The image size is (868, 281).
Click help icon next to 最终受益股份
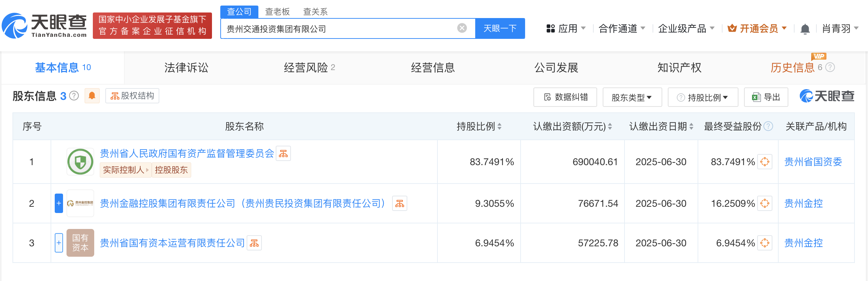(x=768, y=126)
